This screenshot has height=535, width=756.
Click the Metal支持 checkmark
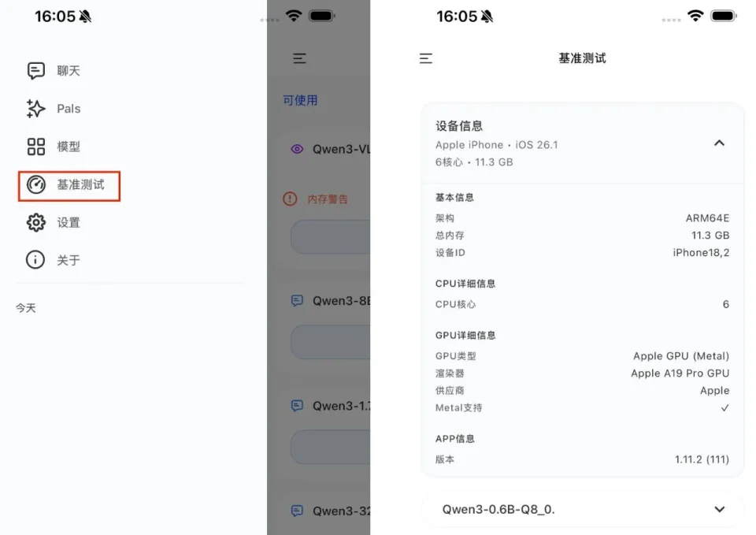tap(724, 408)
